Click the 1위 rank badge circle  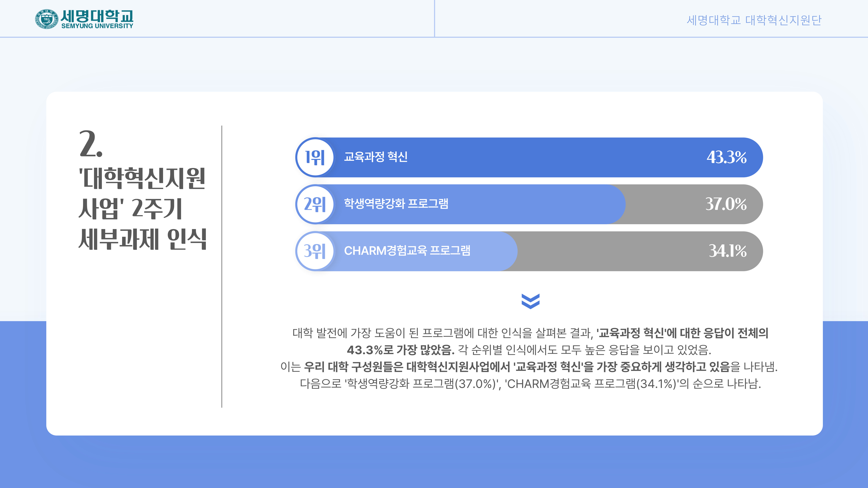(315, 157)
